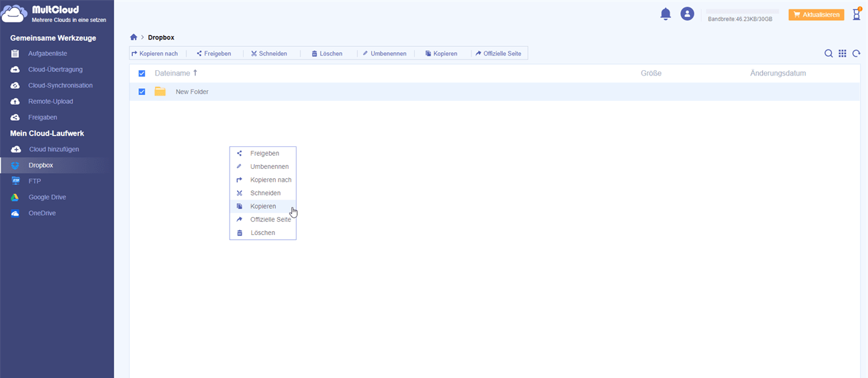Click the hourglass task icon

click(857, 14)
